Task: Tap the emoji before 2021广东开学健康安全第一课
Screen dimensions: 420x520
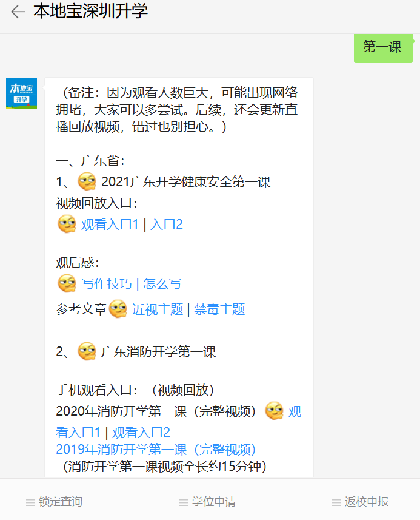Action: coord(87,181)
